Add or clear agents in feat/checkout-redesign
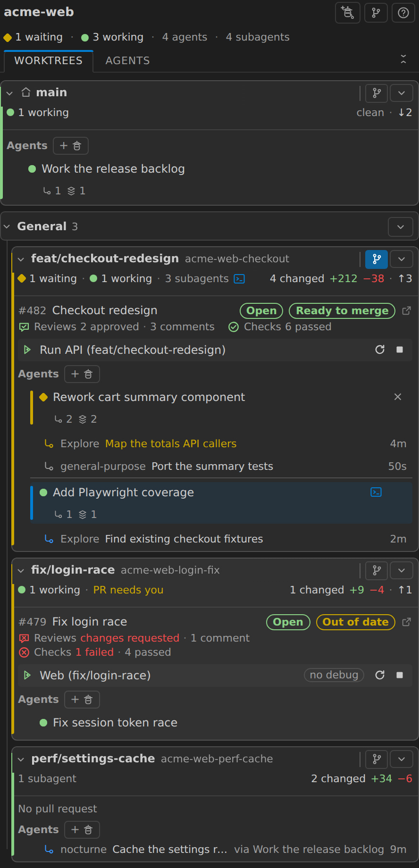 coord(82,374)
